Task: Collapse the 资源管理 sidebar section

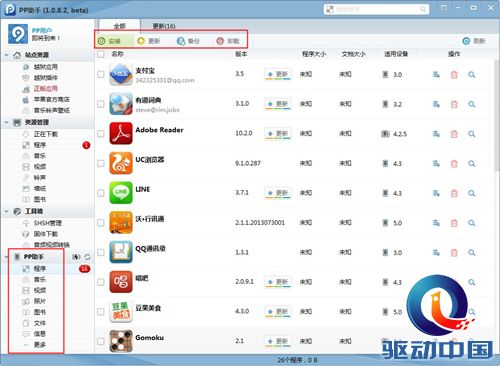Action: (x=6, y=122)
